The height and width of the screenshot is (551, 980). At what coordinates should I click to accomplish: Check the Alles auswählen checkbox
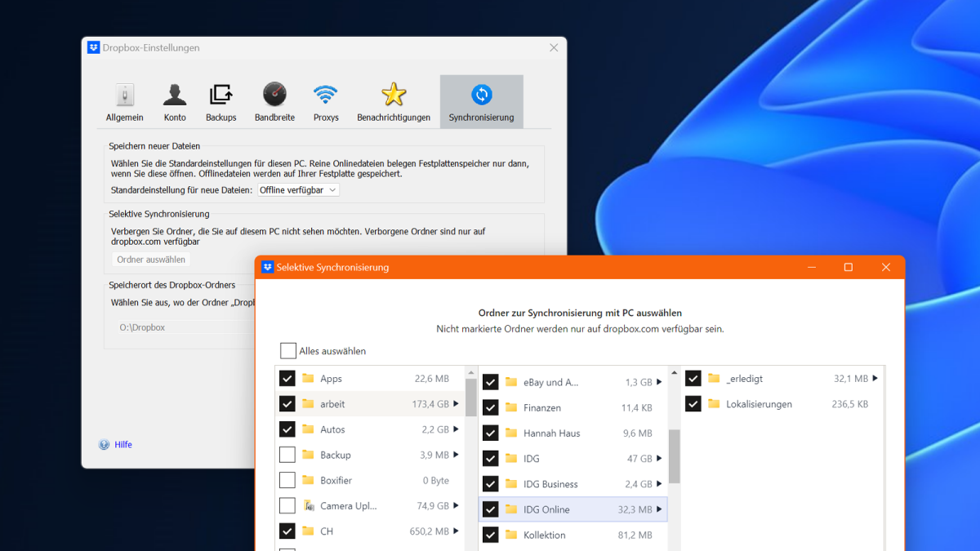[287, 351]
